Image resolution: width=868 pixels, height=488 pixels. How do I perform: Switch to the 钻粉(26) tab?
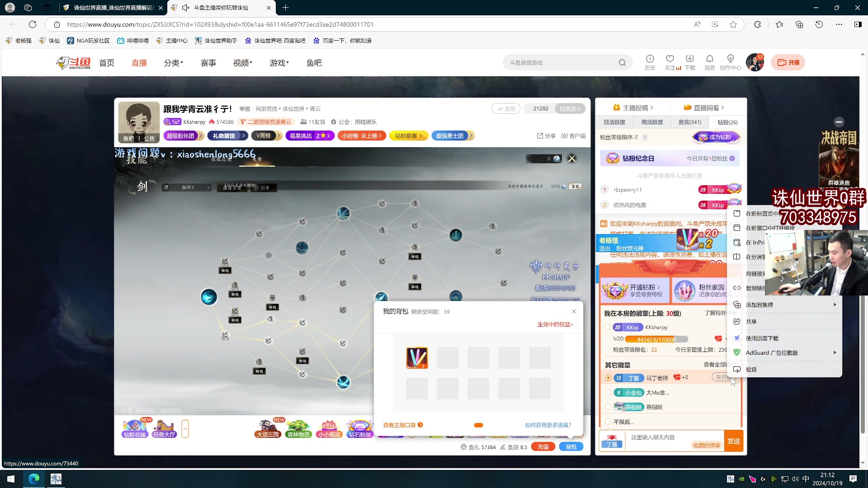727,122
